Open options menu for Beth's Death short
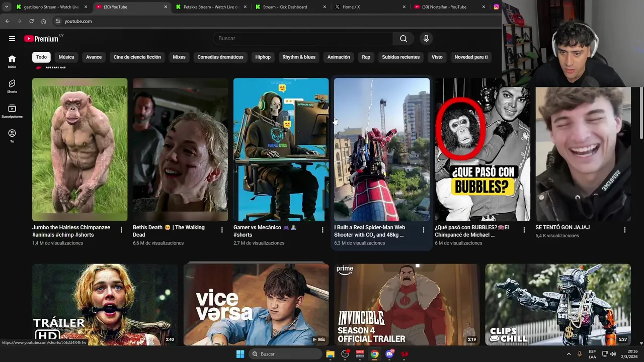Viewport: 644px width, 362px height. 222,230
